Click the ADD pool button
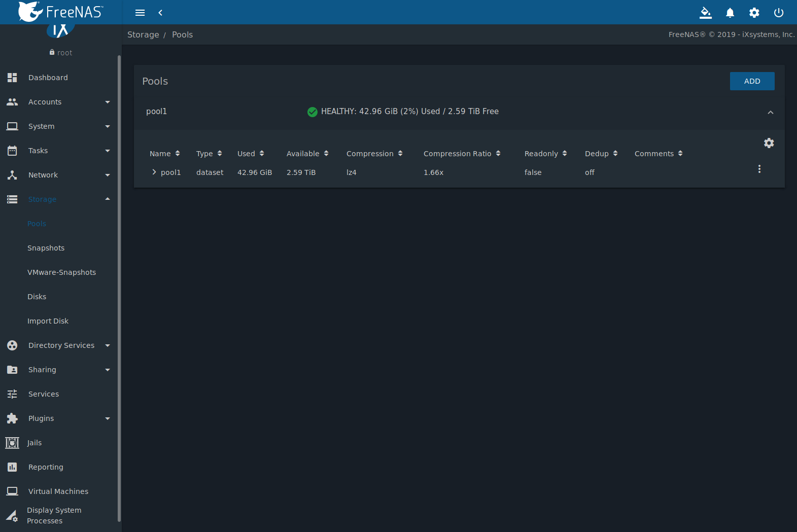797x532 pixels. [x=752, y=81]
